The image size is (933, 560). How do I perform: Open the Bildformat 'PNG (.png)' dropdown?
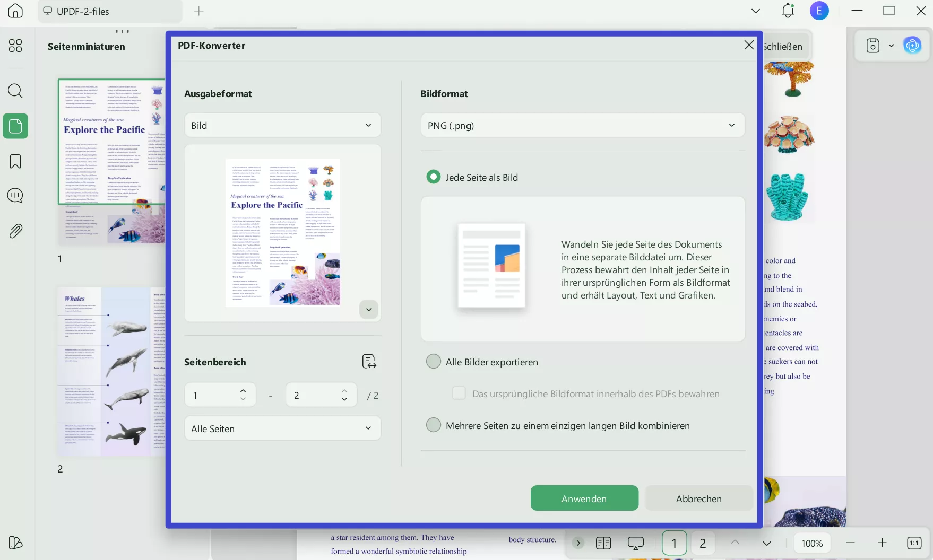[x=583, y=125]
